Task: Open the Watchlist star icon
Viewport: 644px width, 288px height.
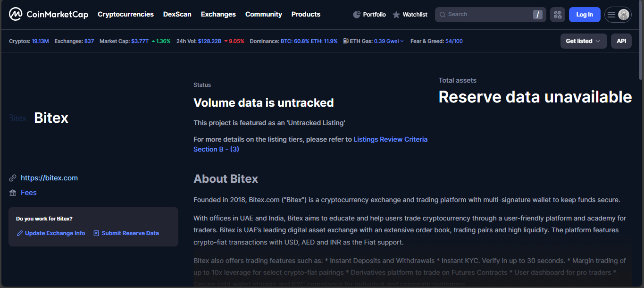Action: pyautogui.click(x=396, y=15)
